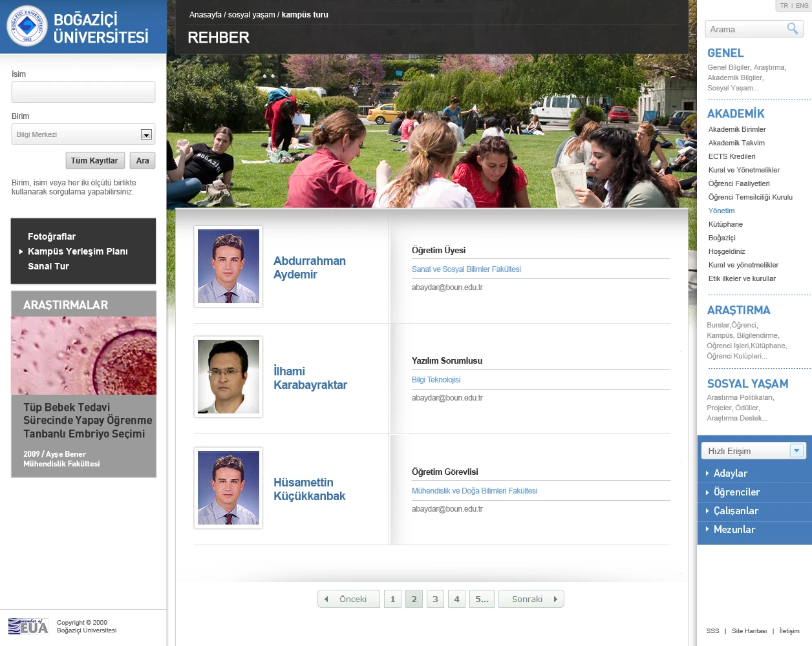Switch language to TR
The image size is (812, 646).
pyautogui.click(x=784, y=6)
